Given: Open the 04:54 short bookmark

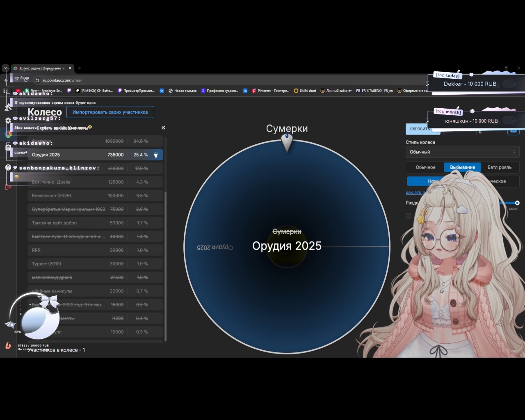Looking at the screenshot, I should [x=305, y=91].
